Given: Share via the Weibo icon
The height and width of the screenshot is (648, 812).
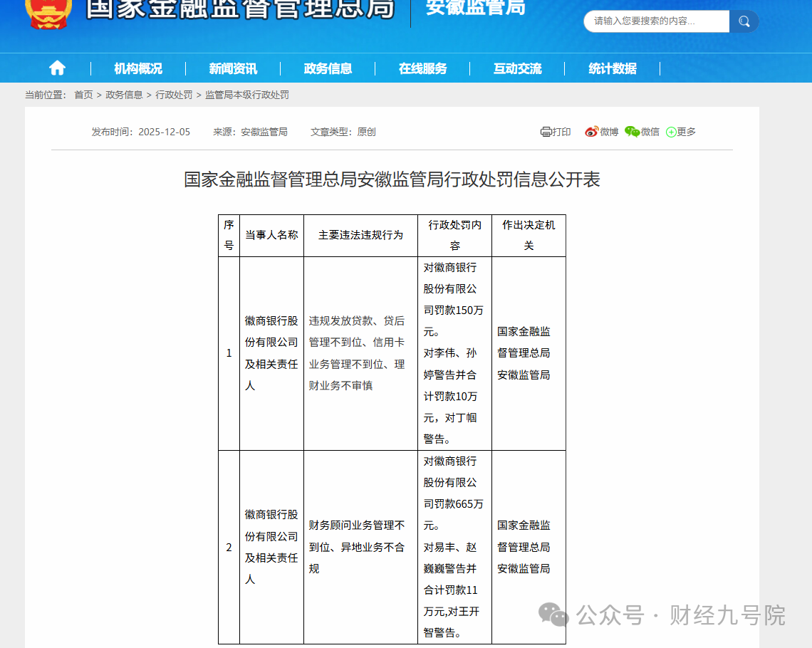Looking at the screenshot, I should [x=591, y=132].
